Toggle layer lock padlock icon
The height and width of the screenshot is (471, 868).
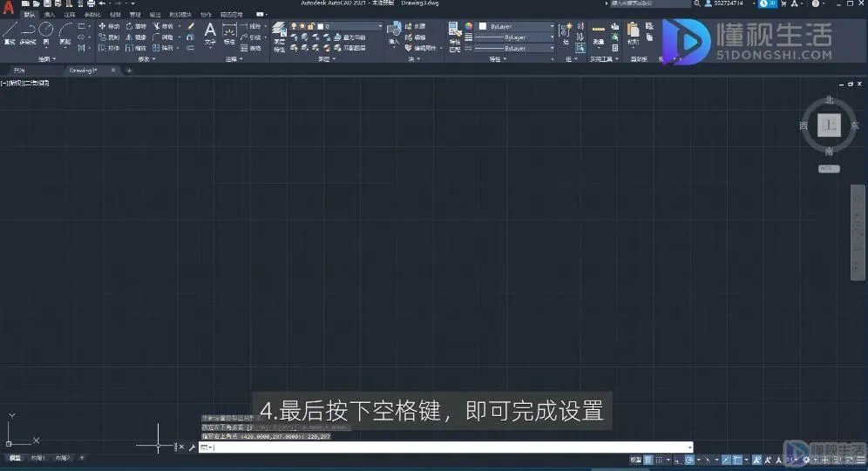[x=310, y=26]
